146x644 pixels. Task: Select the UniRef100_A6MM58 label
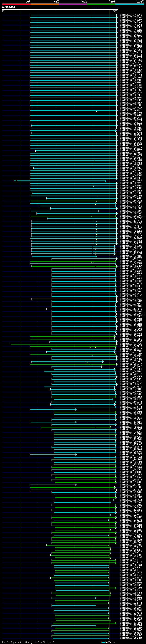click(131, 168)
